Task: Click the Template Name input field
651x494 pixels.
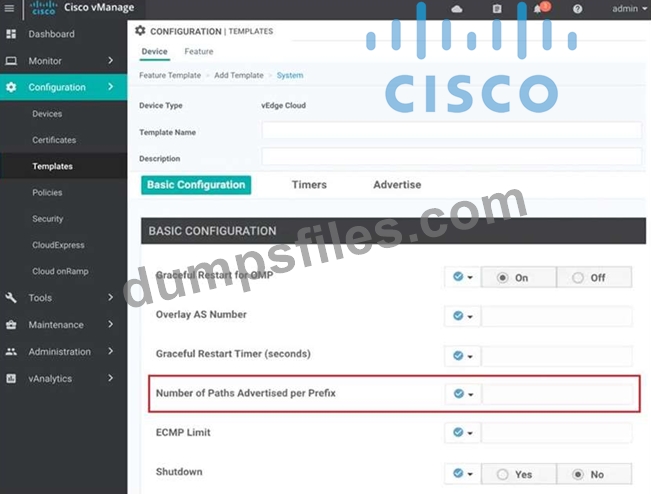Action: pyautogui.click(x=451, y=131)
